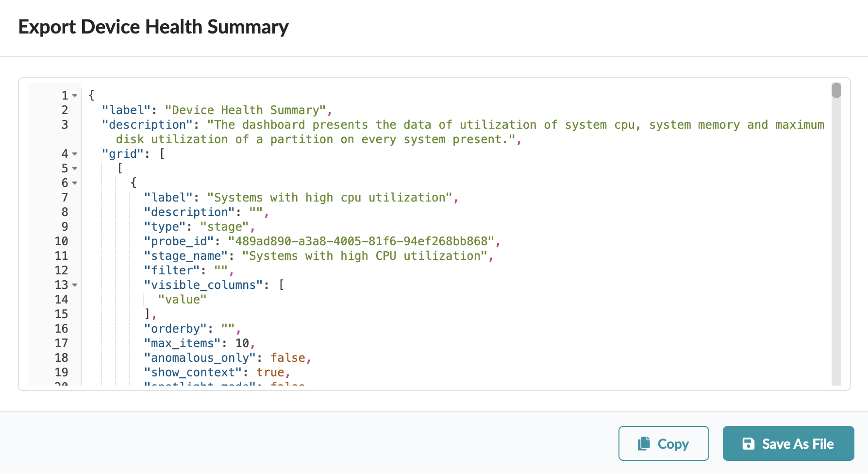This screenshot has width=868, height=473.
Task: Click the "probe_id" value string
Action: pyautogui.click(x=361, y=241)
